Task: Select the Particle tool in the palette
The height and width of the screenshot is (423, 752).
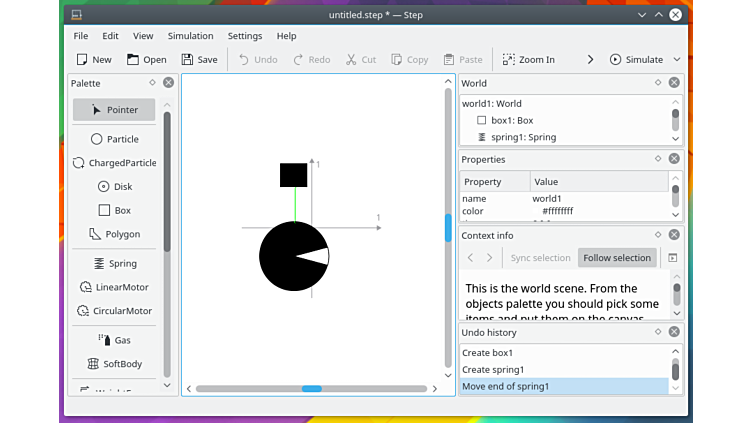Action: 114,139
